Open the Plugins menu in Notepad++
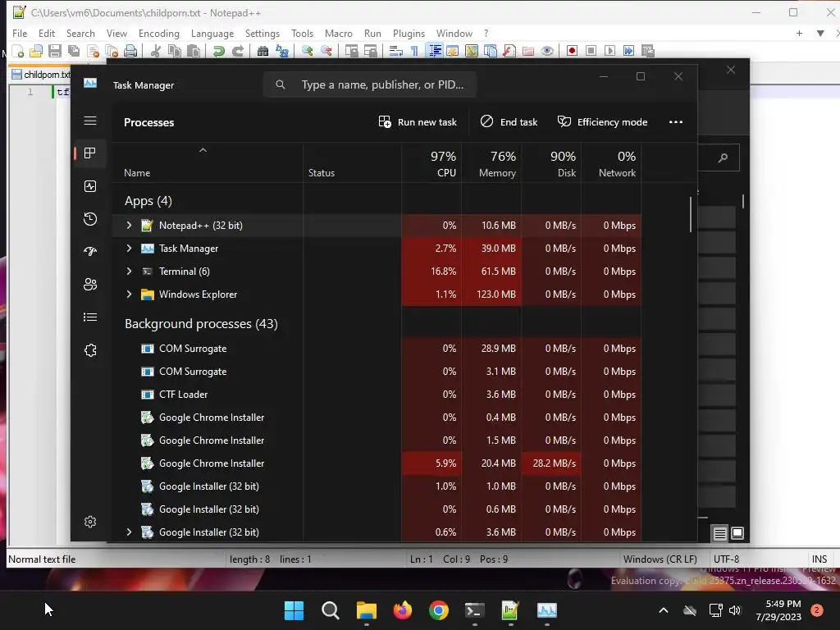Screen dimensions: 840x630 pos(409,33)
